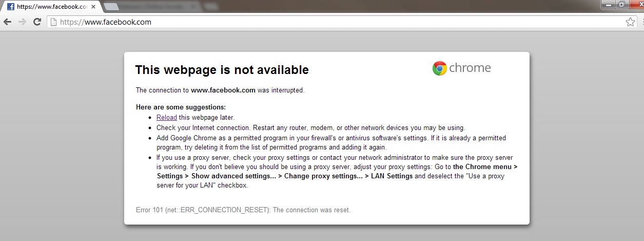Open the Chrome menu at toolbar edge

(641, 22)
